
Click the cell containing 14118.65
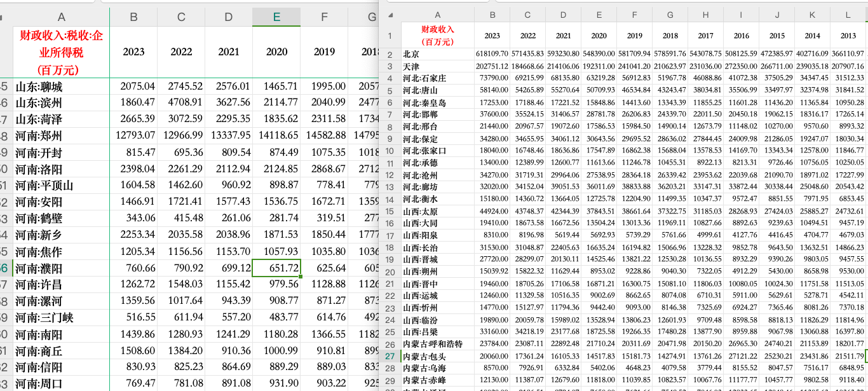pyautogui.click(x=276, y=136)
